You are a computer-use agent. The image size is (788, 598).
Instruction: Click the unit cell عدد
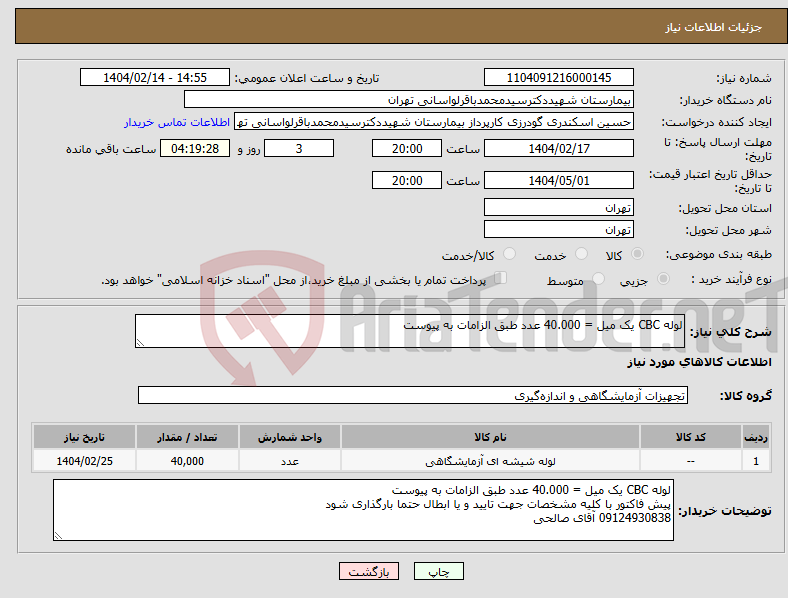[290, 461]
